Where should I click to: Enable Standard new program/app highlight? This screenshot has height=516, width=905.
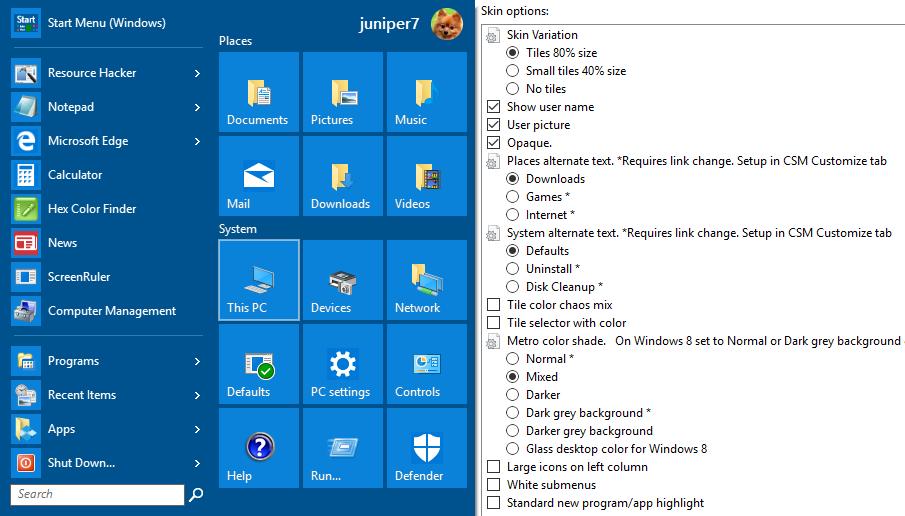pos(493,502)
